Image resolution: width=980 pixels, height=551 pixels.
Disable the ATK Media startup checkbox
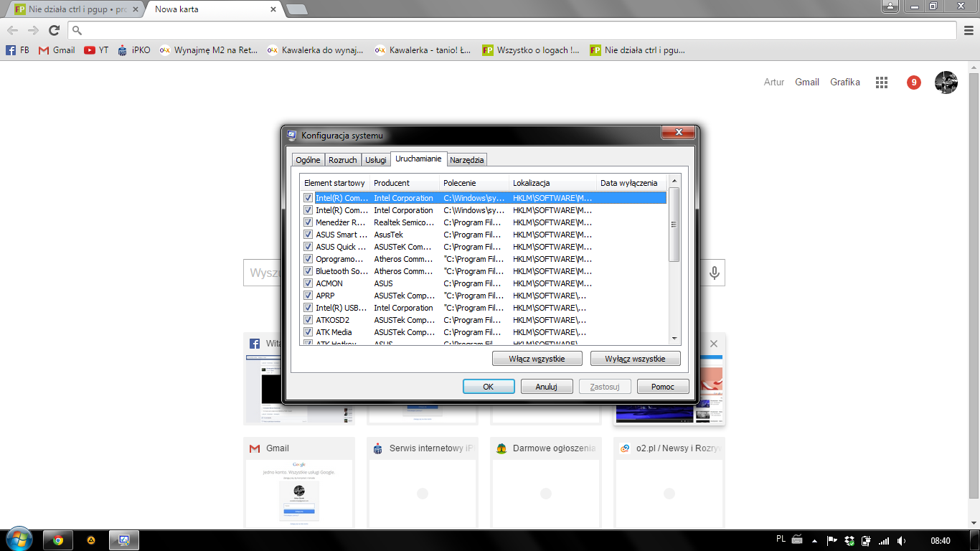click(x=308, y=332)
